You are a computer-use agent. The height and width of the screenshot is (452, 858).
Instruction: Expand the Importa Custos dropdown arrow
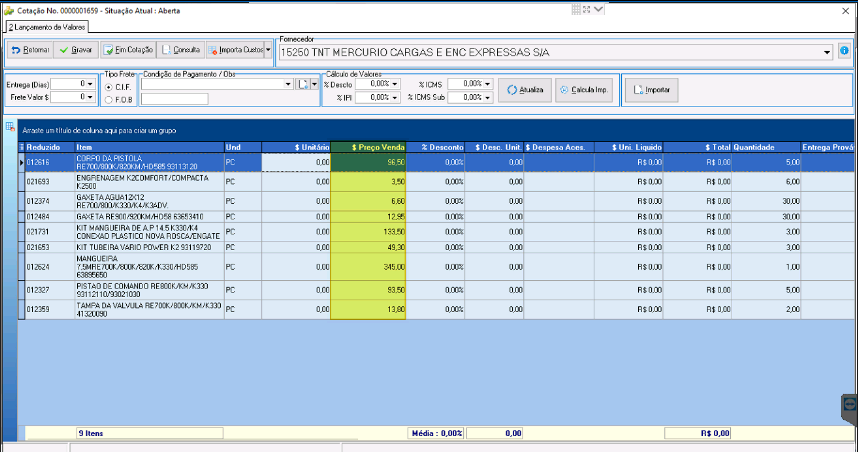pyautogui.click(x=268, y=50)
